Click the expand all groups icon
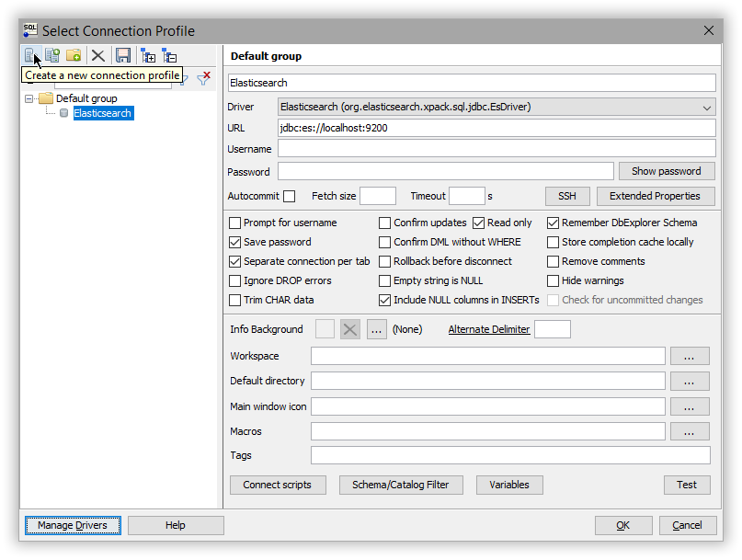This screenshot has width=742, height=560. click(x=148, y=55)
